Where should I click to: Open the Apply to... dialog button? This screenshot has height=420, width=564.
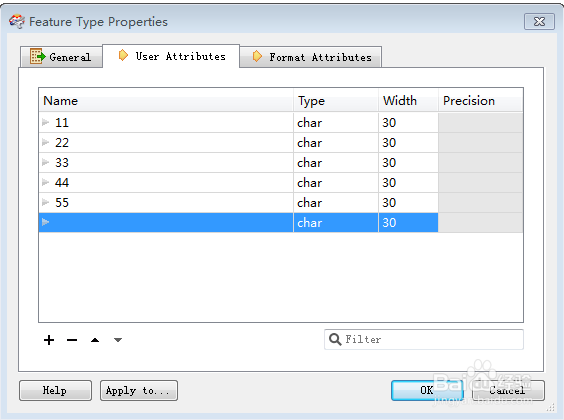tap(139, 390)
